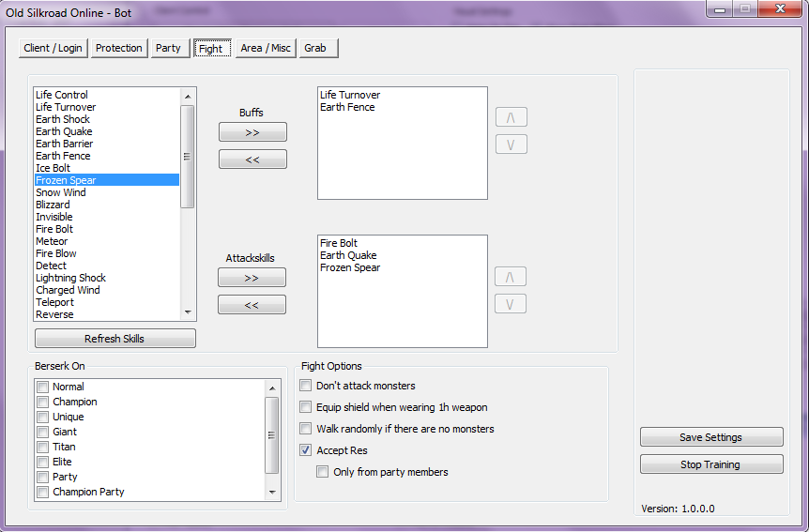Remove skill from Attackskills with << button
The height and width of the screenshot is (532, 809).
coord(252,305)
